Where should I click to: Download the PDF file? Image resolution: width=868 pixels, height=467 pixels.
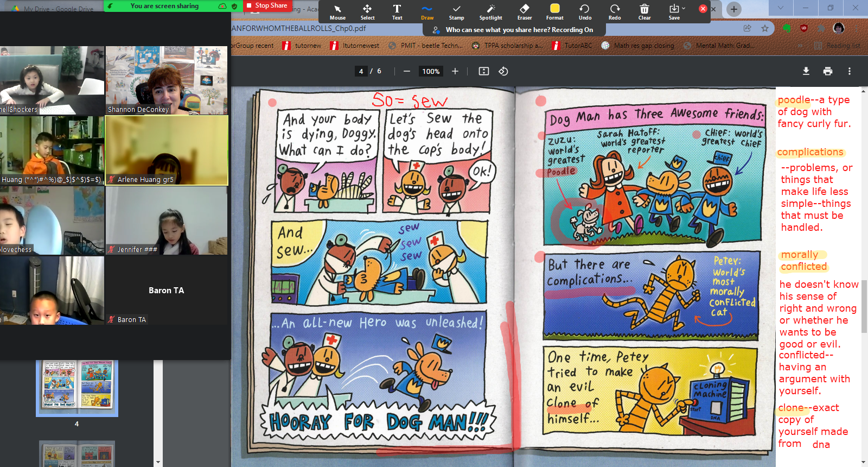[806, 71]
